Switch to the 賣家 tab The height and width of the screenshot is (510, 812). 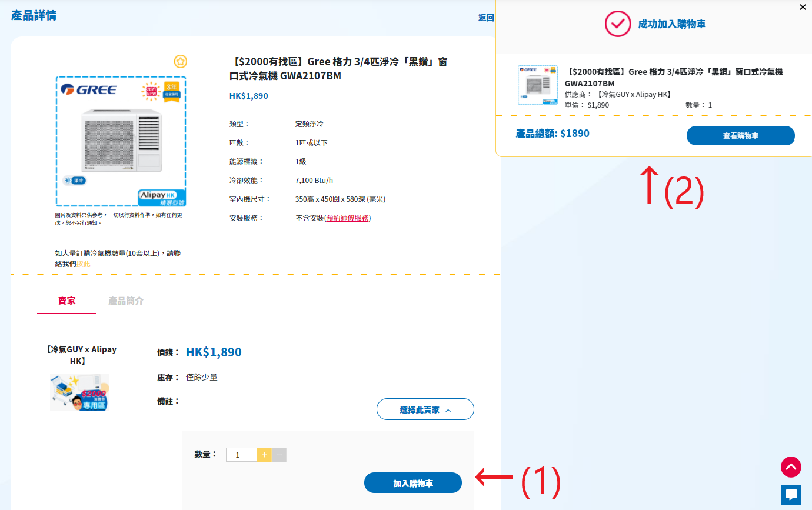pyautogui.click(x=66, y=301)
